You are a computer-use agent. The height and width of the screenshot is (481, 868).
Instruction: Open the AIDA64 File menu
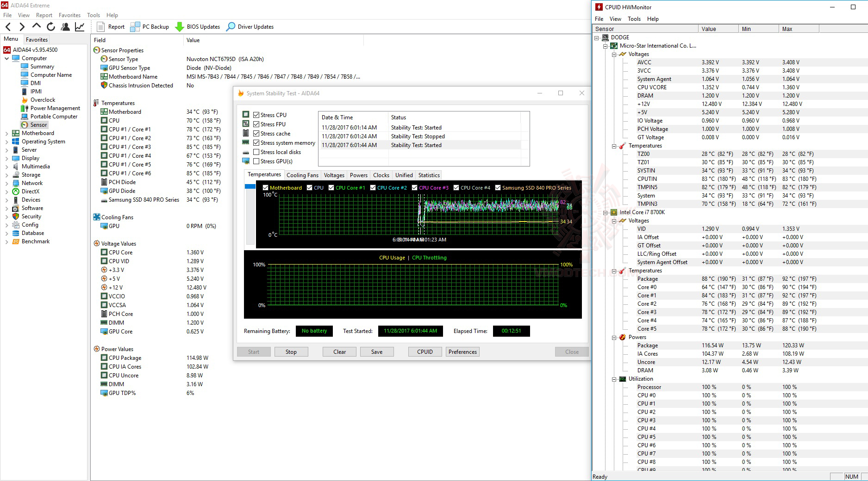(x=7, y=15)
